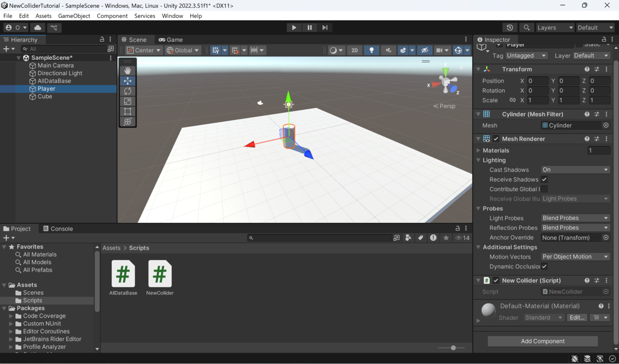Uncheck Mesh Renderer enabled checkbox
619x364 pixels.
496,139
